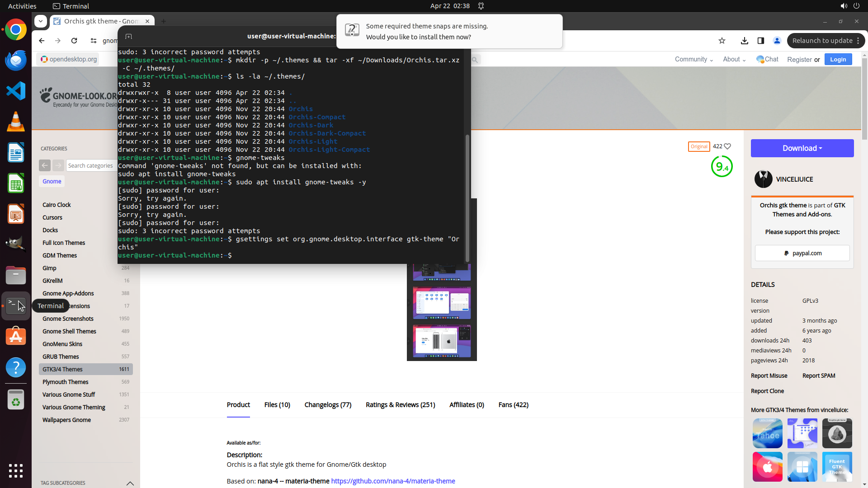The height and width of the screenshot is (488, 868).
Task: Click terminal new tab icon
Action: [129, 36]
